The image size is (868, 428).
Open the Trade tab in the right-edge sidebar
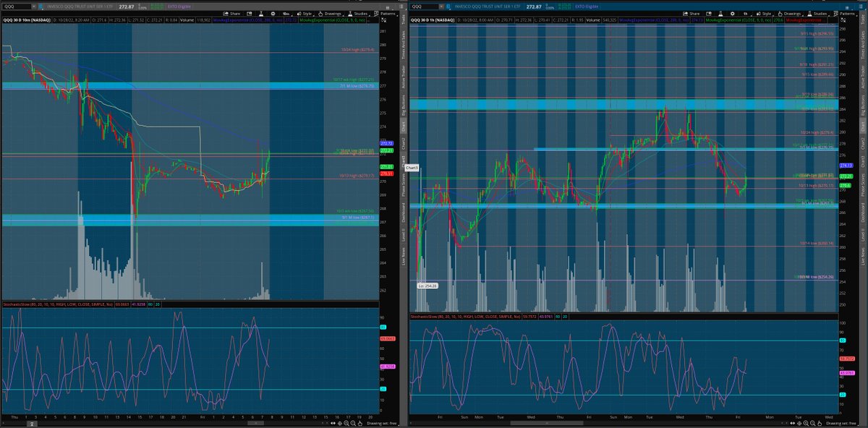click(x=862, y=20)
